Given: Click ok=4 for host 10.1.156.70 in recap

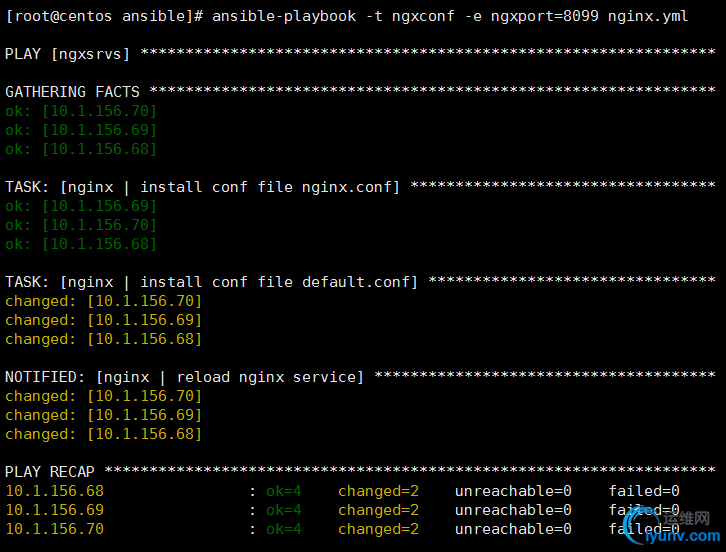Looking at the screenshot, I should (x=283, y=529).
